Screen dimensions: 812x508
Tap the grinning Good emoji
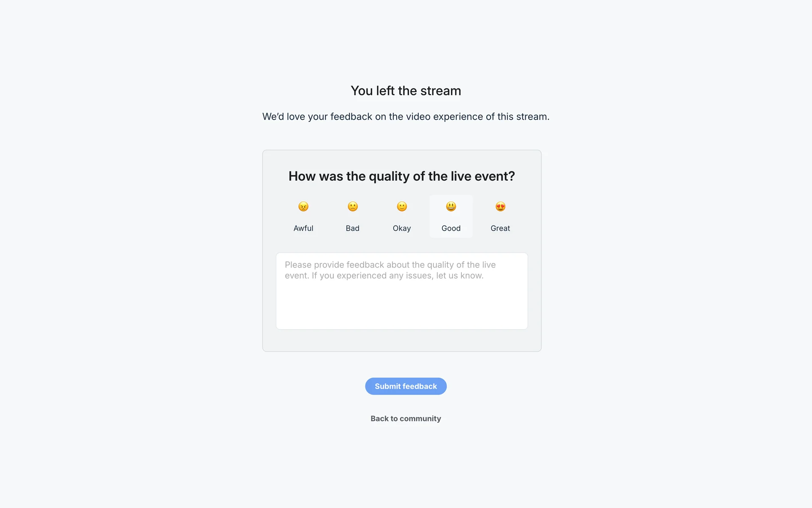click(x=451, y=207)
